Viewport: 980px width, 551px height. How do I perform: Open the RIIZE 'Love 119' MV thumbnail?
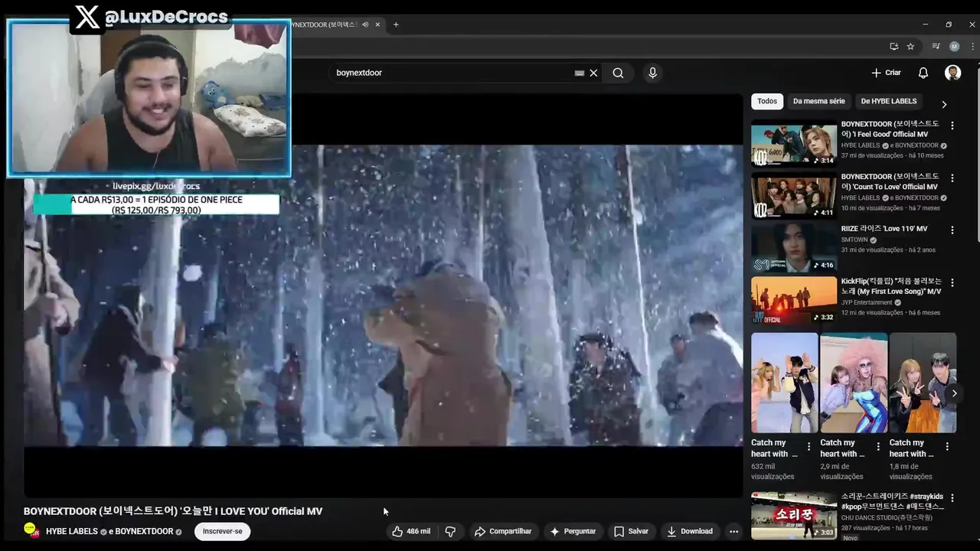[794, 247]
